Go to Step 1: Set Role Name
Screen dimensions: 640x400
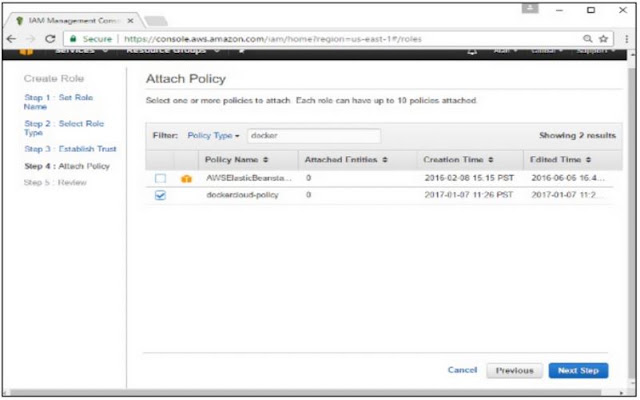(x=58, y=102)
